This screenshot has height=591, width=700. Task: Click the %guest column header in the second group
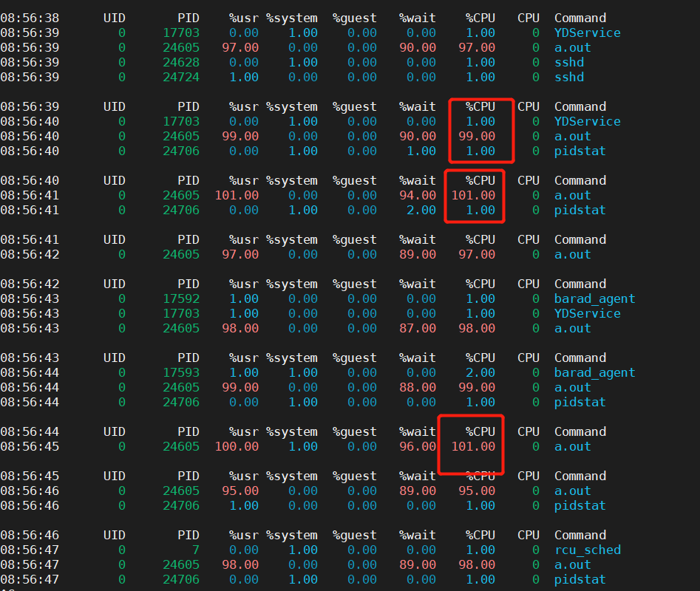click(x=354, y=106)
